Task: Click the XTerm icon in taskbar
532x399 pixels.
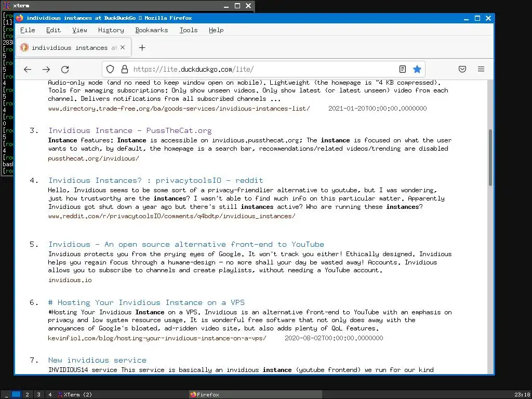Action: [x=60, y=394]
